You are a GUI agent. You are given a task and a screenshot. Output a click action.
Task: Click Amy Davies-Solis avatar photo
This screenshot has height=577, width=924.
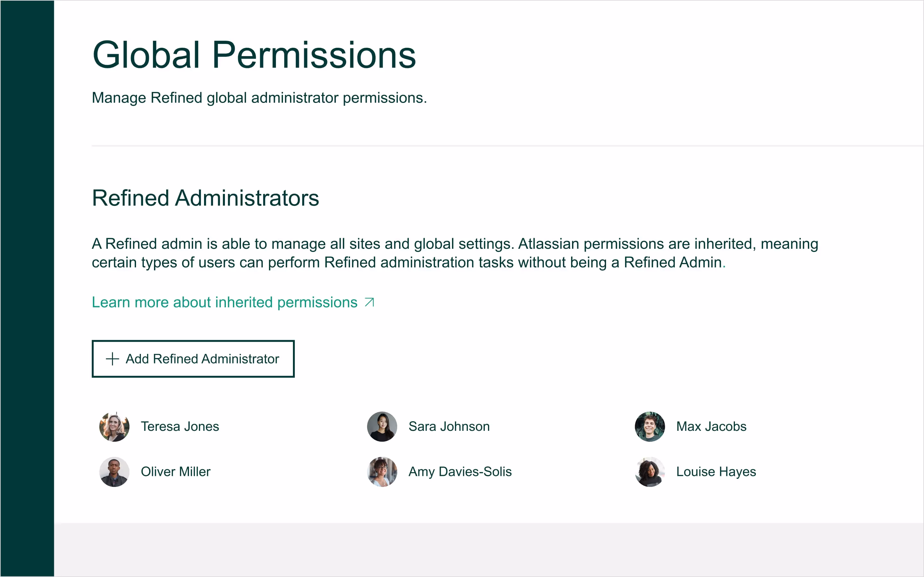(382, 472)
